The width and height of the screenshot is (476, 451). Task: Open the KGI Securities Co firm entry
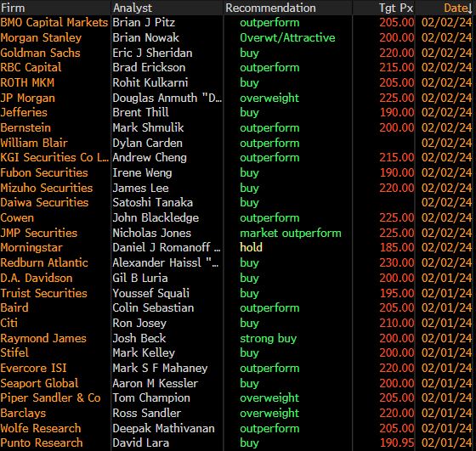pyautogui.click(x=54, y=157)
